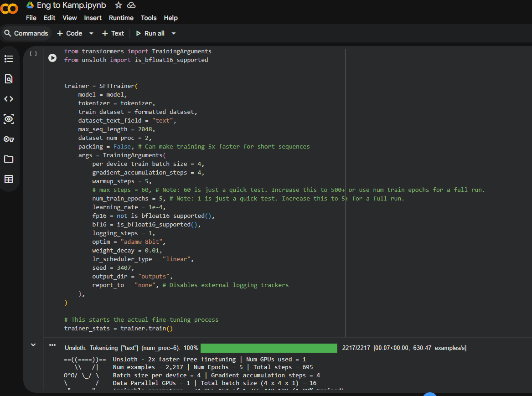Click 'Total batch size (4 x 4 x 1) = 16' output
The height and width of the screenshot is (396, 532).
click(x=258, y=383)
